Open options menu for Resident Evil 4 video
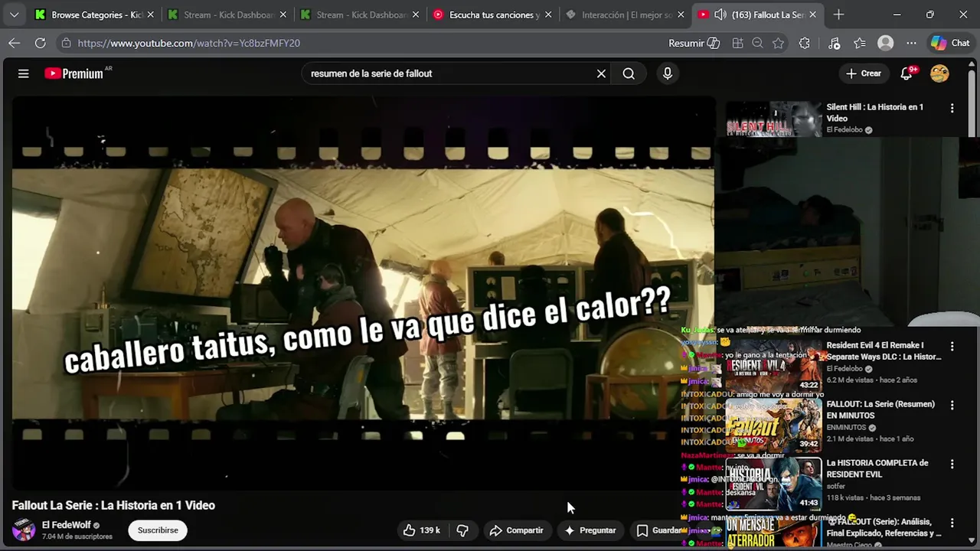980x551 pixels. pos(952,347)
